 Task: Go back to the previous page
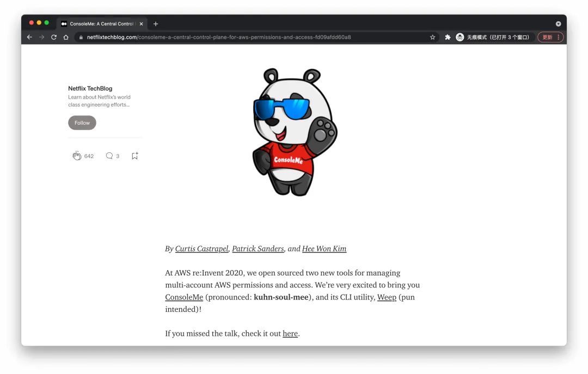click(29, 37)
